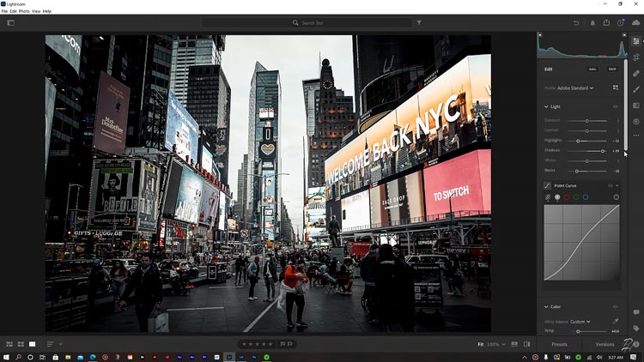Click the share/export icon
The image size is (644, 362).
(x=606, y=22)
